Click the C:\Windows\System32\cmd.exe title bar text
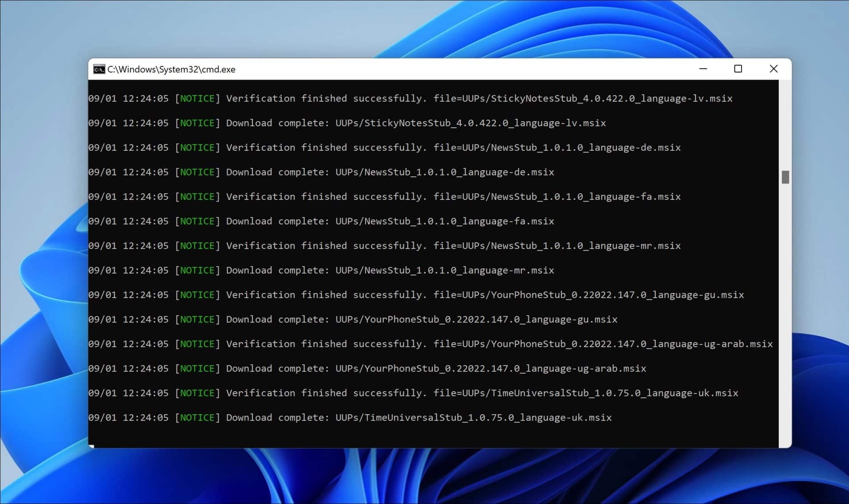This screenshot has width=849, height=504. [172, 69]
